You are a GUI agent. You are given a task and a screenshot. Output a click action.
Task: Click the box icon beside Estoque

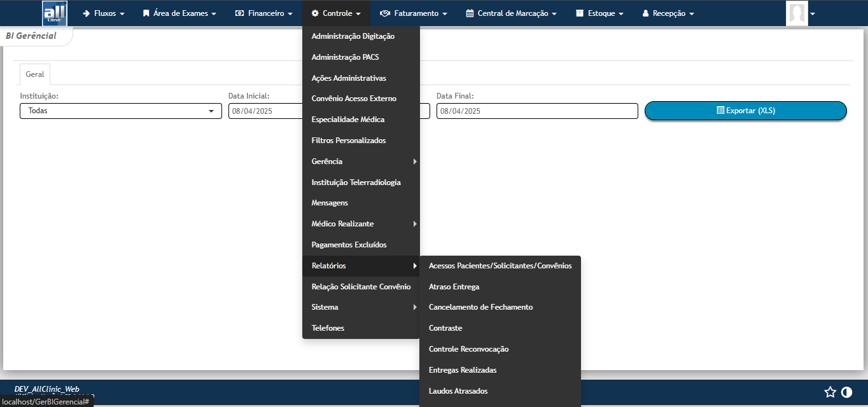pyautogui.click(x=580, y=13)
